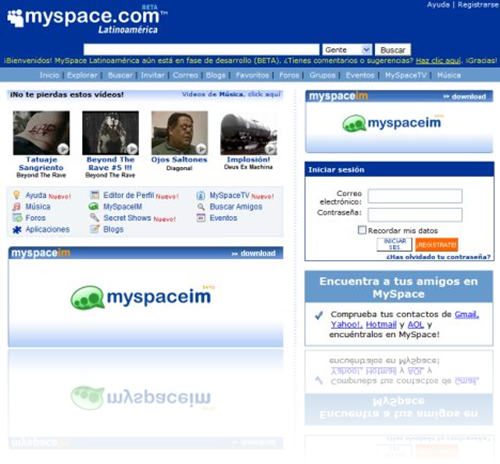The height and width of the screenshot is (464, 500).
Task: Open the Música nav item
Action: click(449, 75)
